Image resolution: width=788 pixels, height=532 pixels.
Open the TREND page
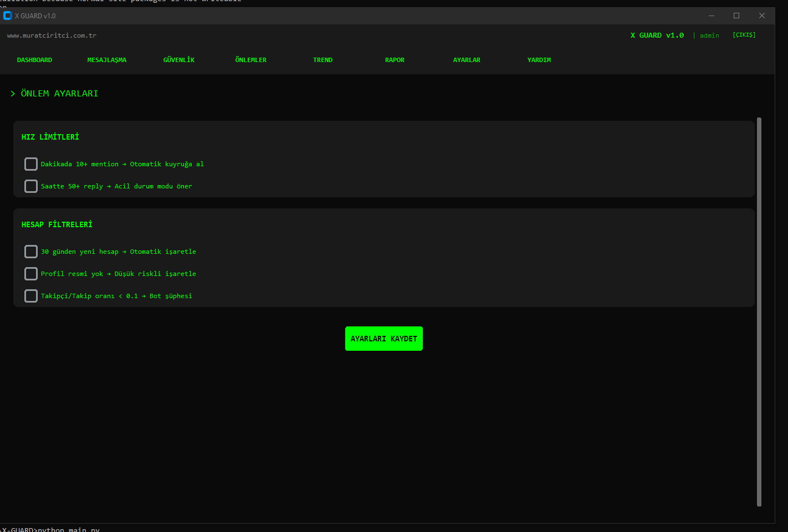323,60
